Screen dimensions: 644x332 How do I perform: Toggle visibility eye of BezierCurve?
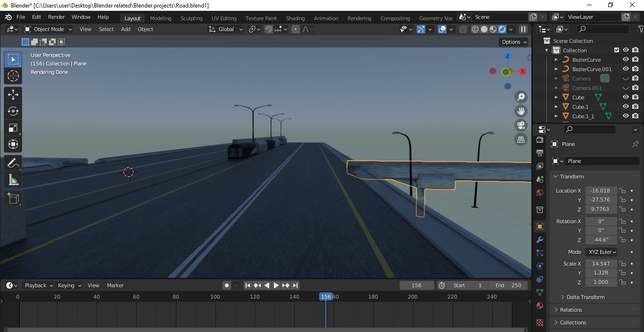click(626, 60)
